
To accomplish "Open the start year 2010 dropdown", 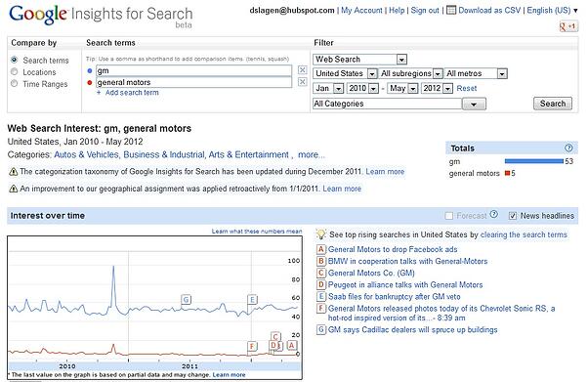I will [362, 88].
